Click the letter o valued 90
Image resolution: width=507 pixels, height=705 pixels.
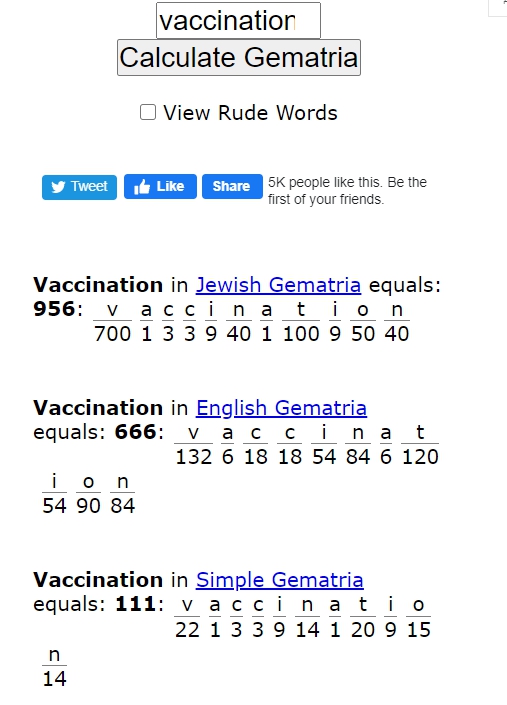pyautogui.click(x=88, y=482)
